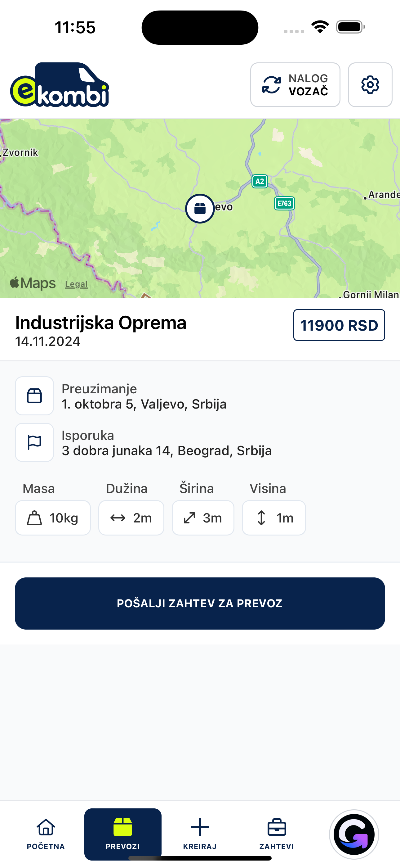Tap the 11900 RSD price badge
Screen dimensions: 400x868
pyautogui.click(x=339, y=325)
